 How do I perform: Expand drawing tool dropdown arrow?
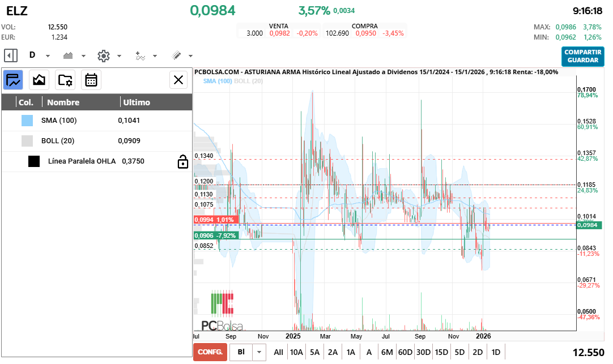[x=190, y=56]
